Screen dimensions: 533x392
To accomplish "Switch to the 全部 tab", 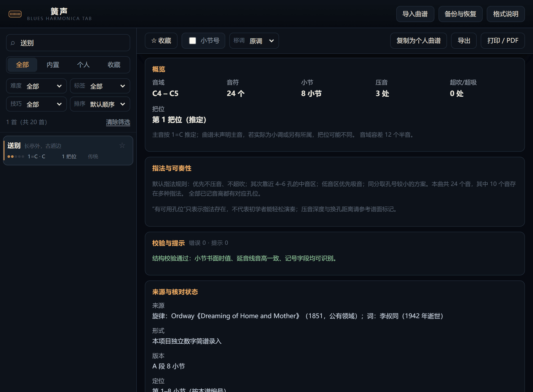I will [x=22, y=65].
